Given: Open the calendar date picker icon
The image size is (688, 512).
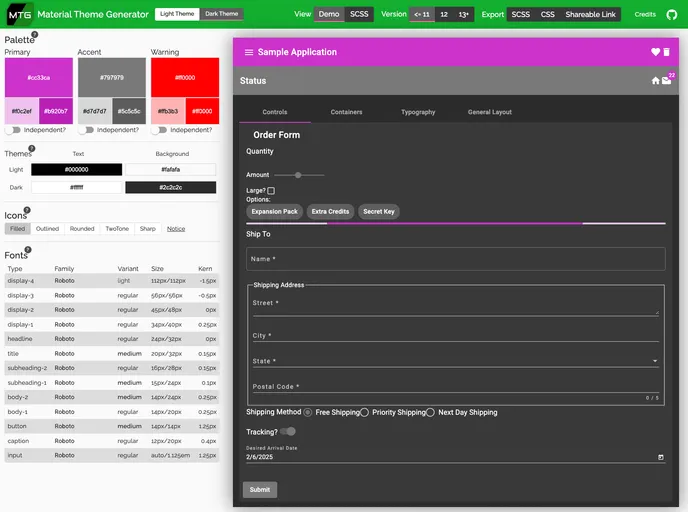Looking at the screenshot, I should click(x=660, y=457).
